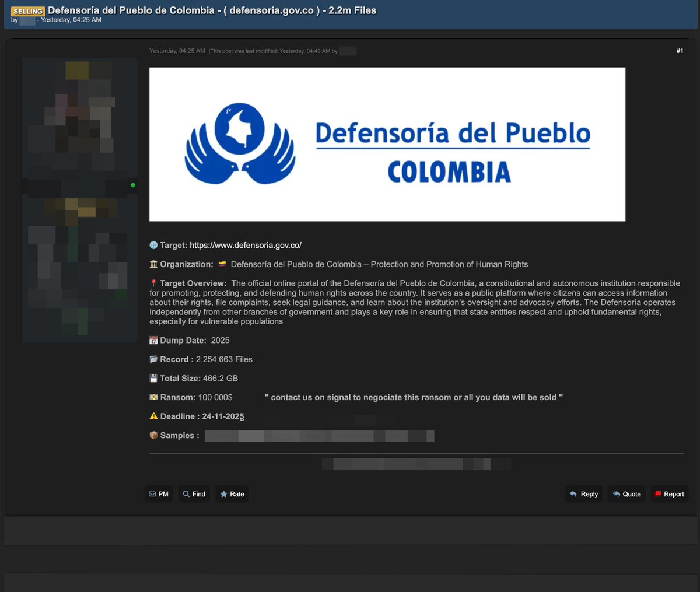Click the green online status dot

[x=133, y=185]
